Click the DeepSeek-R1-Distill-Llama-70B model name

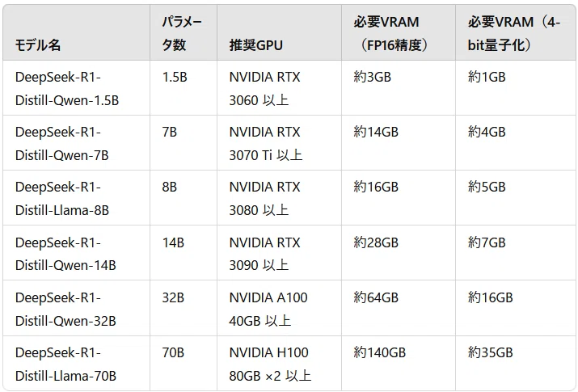pyautogui.click(x=65, y=364)
